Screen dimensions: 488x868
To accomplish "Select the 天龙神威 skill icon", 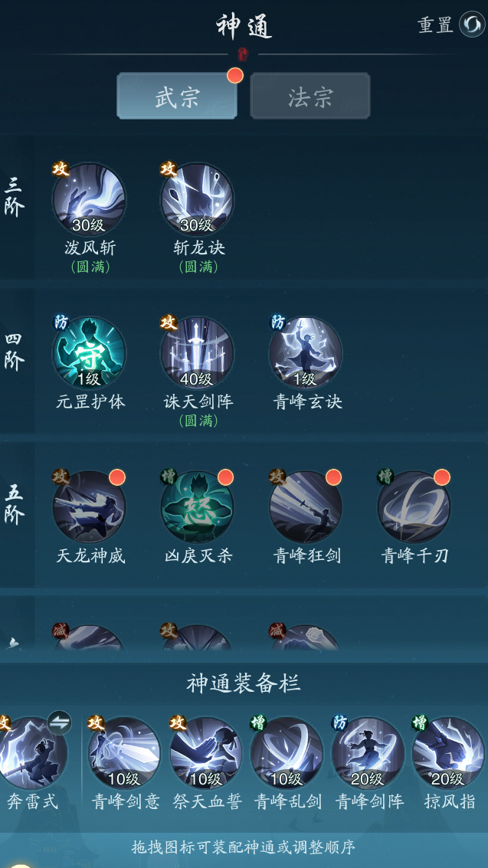I will (89, 507).
